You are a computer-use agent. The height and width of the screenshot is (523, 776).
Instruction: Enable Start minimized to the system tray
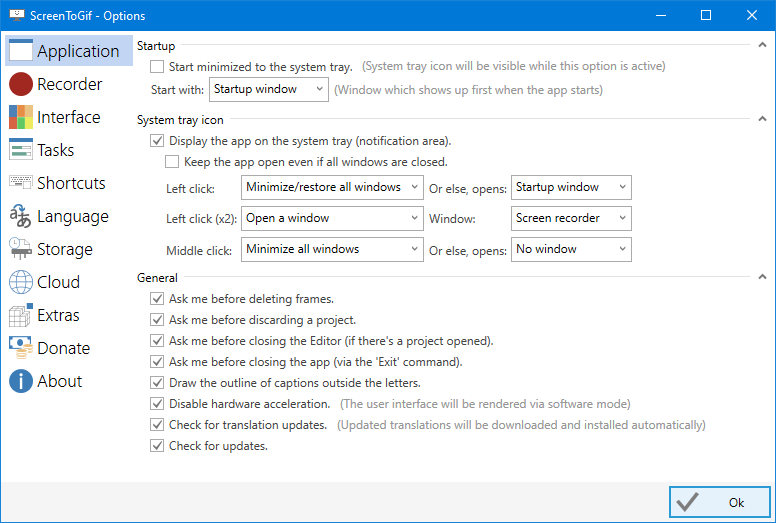coord(157,67)
